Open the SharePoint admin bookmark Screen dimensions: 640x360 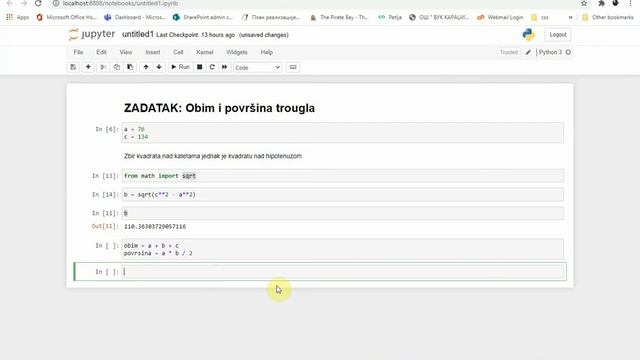[x=203, y=17]
